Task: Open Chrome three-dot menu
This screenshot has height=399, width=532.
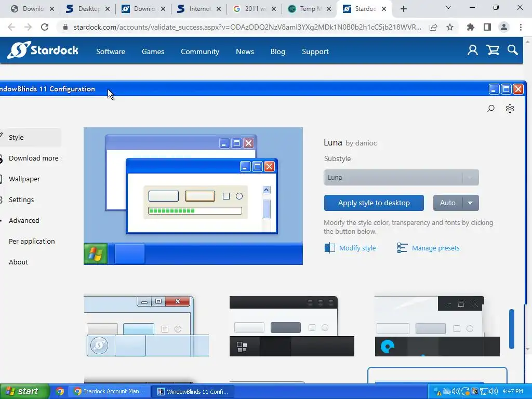Action: pos(521,27)
